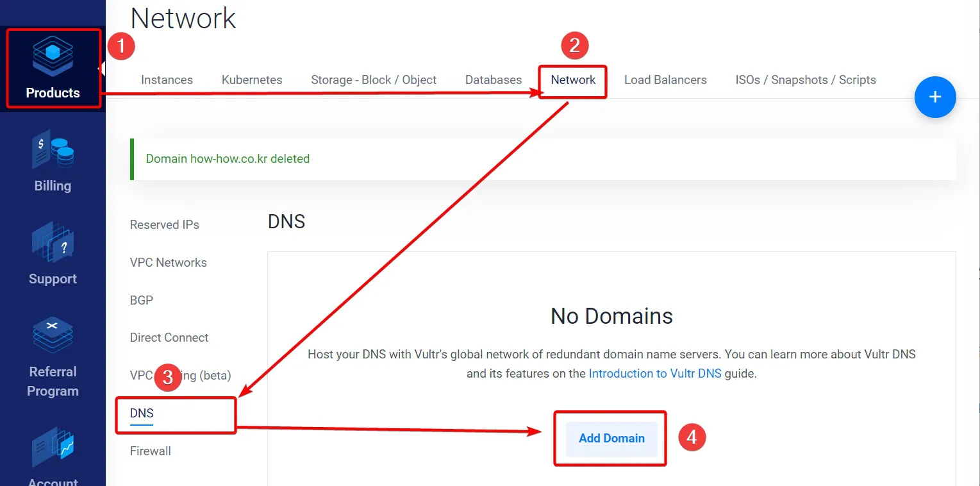
Task: Open Reserved IPs in the side menu
Action: [x=165, y=225]
